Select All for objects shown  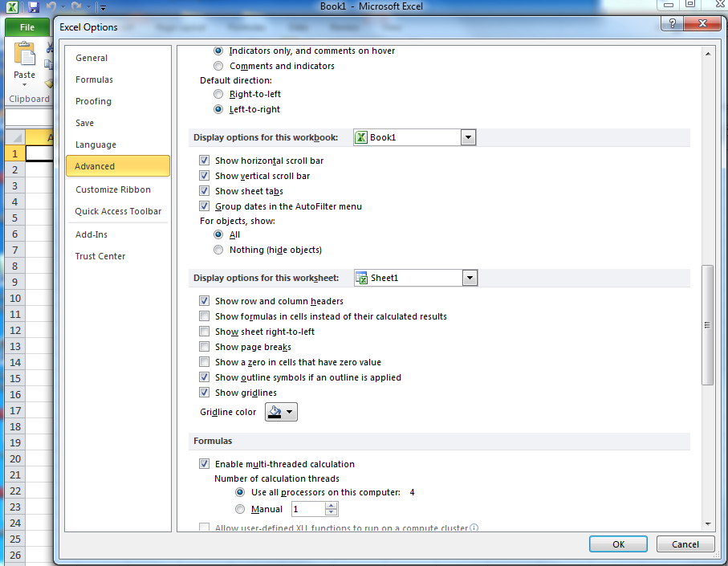(218, 234)
